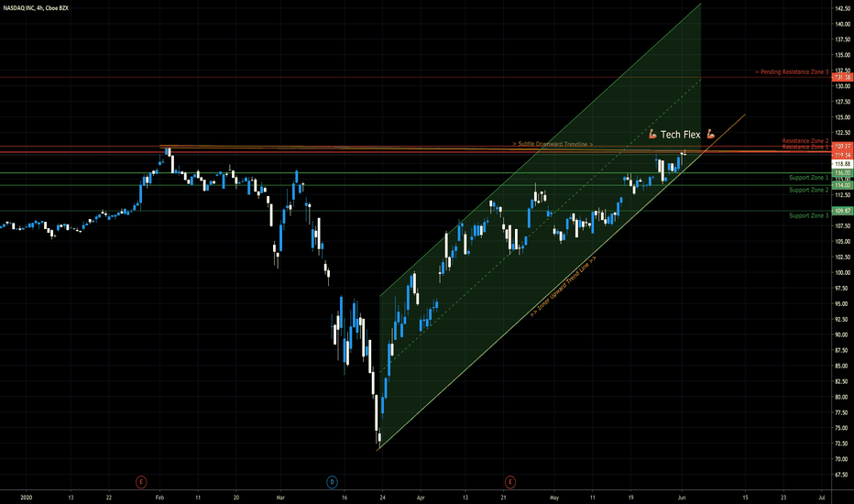
Task: Select the Tech Flex text annotation
Action: coord(680,135)
